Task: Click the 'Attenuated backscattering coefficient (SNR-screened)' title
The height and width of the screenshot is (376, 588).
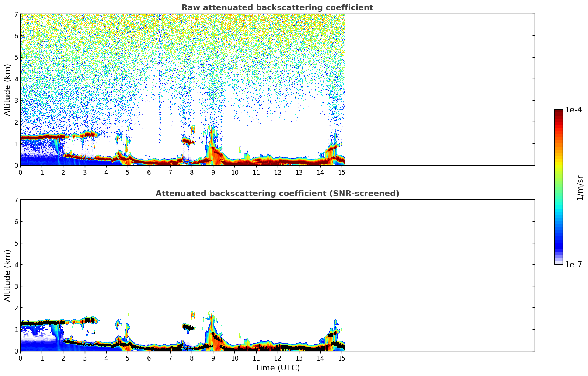Action: click(277, 194)
